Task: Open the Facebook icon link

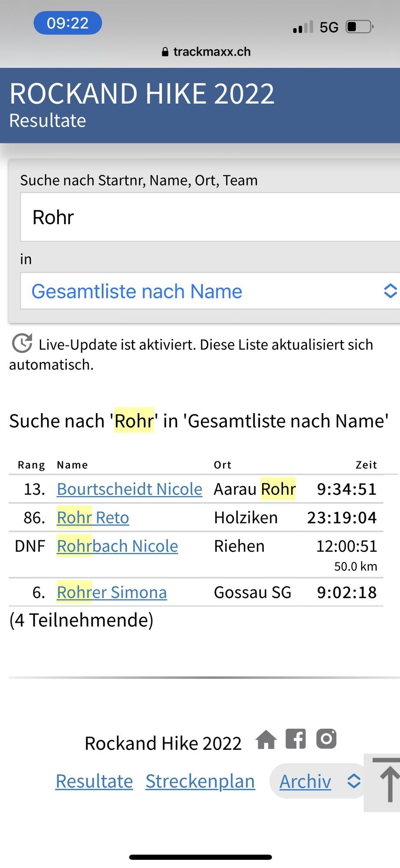Action: point(296,739)
